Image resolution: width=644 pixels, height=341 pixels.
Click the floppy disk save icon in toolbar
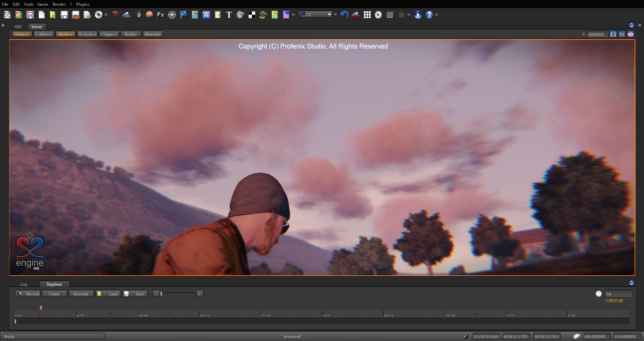[64, 15]
